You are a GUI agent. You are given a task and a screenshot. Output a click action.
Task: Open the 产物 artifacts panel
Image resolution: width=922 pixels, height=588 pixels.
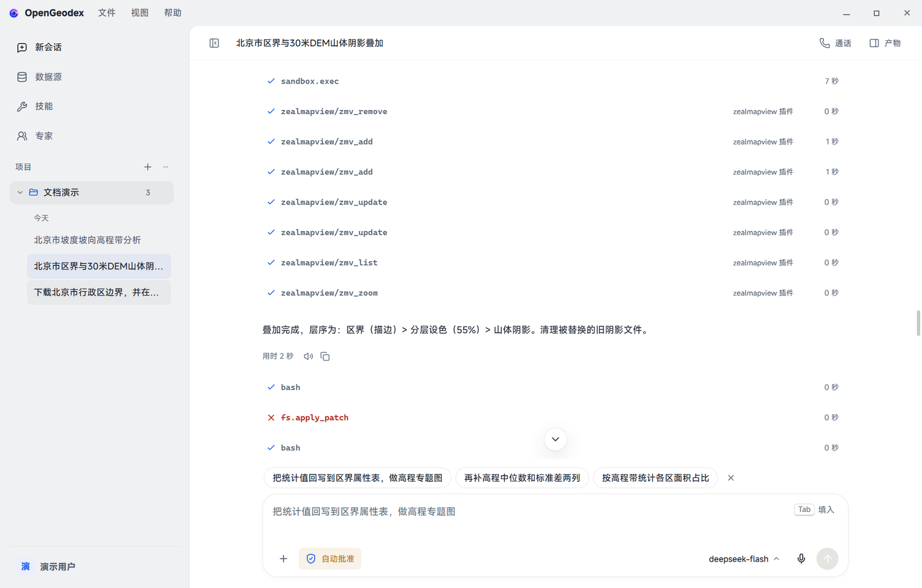[x=885, y=43]
